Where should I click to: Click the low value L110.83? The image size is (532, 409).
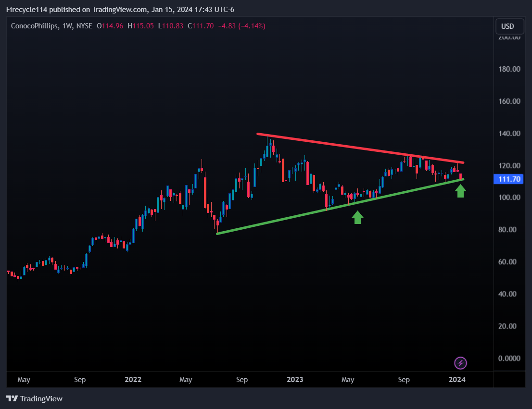[x=171, y=26]
